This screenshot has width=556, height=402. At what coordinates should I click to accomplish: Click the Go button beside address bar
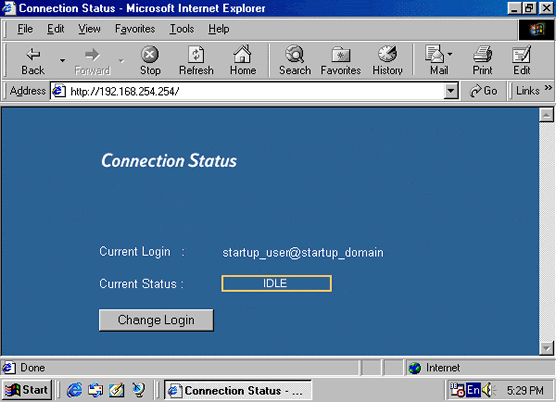click(x=484, y=91)
